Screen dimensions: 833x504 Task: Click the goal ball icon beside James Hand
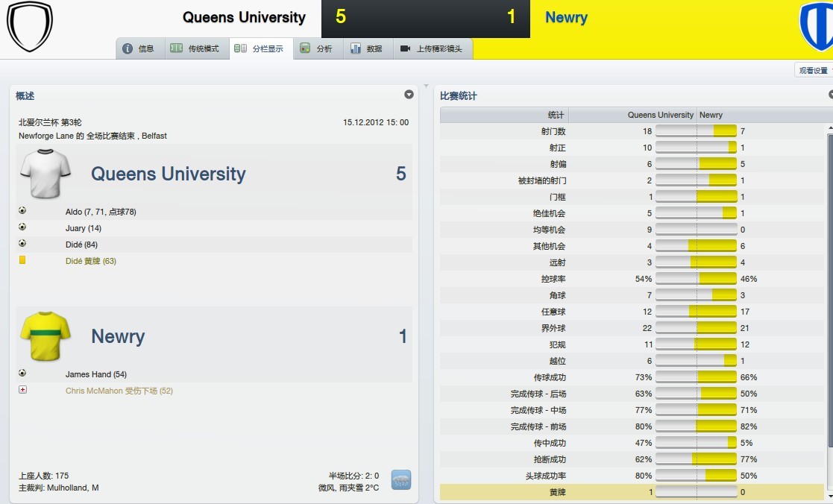22,374
